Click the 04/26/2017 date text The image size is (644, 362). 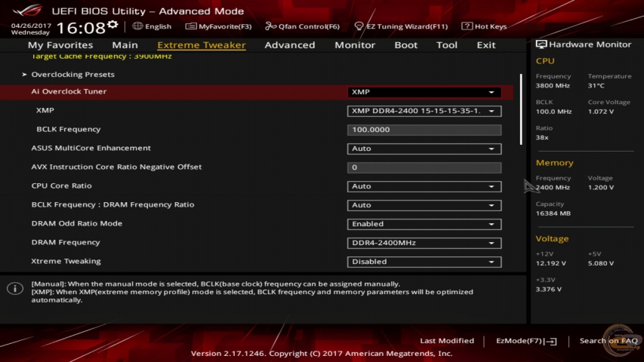(31, 26)
